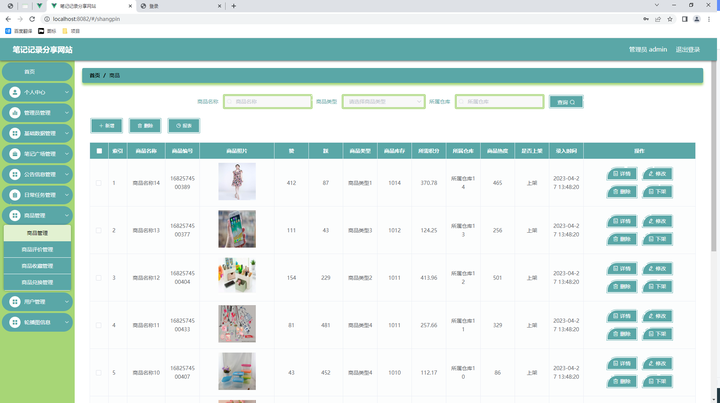720x403 pixels.
Task: Check the box for row 商品名称14
Action: pyautogui.click(x=99, y=183)
